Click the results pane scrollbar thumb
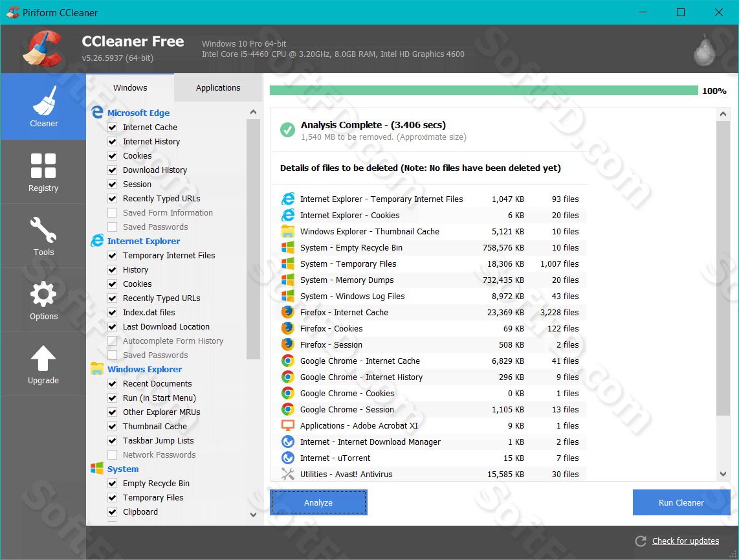The image size is (739, 560). click(723, 268)
